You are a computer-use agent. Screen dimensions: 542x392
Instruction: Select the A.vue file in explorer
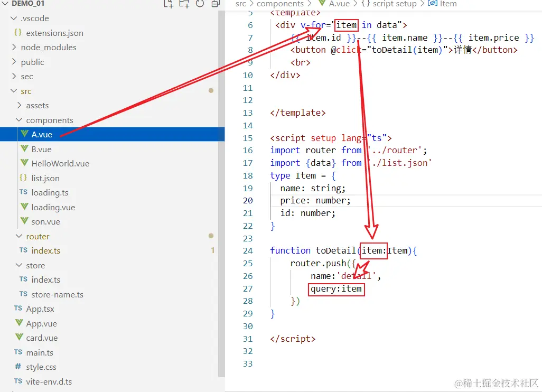click(113, 134)
